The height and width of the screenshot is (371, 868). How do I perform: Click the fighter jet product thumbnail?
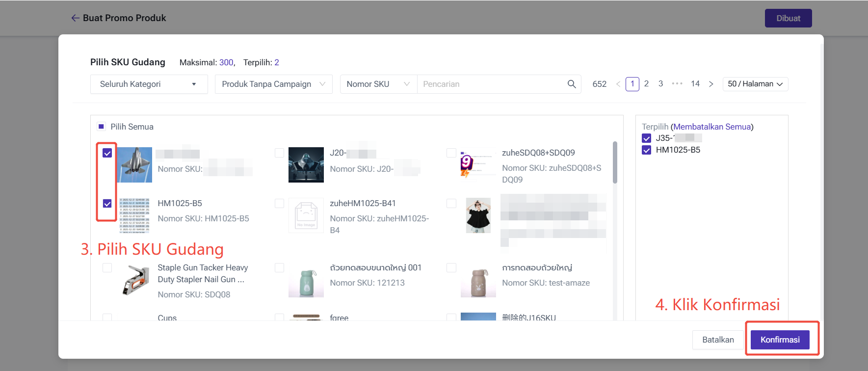tap(134, 165)
